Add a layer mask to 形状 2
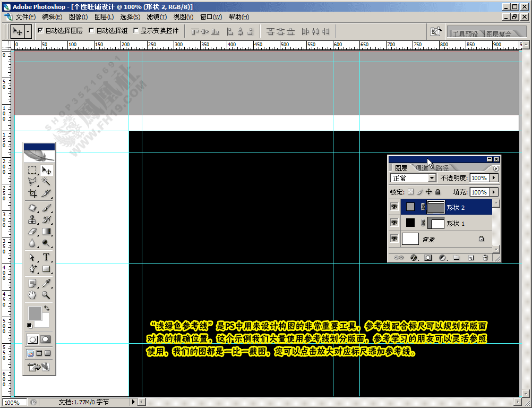This screenshot has height=408, width=532. click(428, 258)
